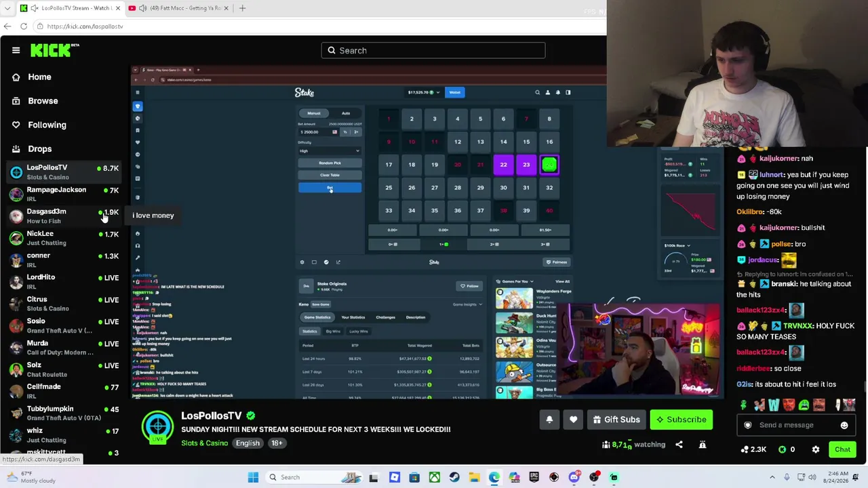The width and height of the screenshot is (868, 488).
Task: Open Cellfmade's channel in the sidebar
Action: click(x=64, y=391)
